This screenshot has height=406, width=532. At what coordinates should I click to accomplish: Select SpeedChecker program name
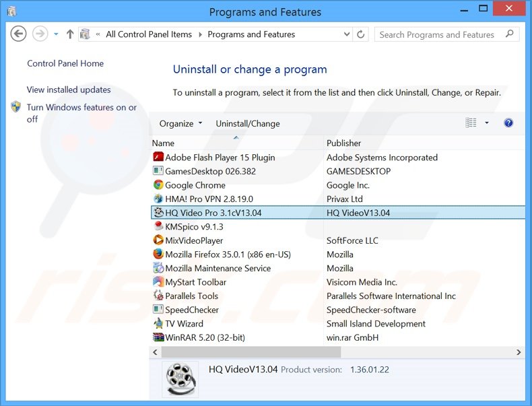[x=192, y=310]
